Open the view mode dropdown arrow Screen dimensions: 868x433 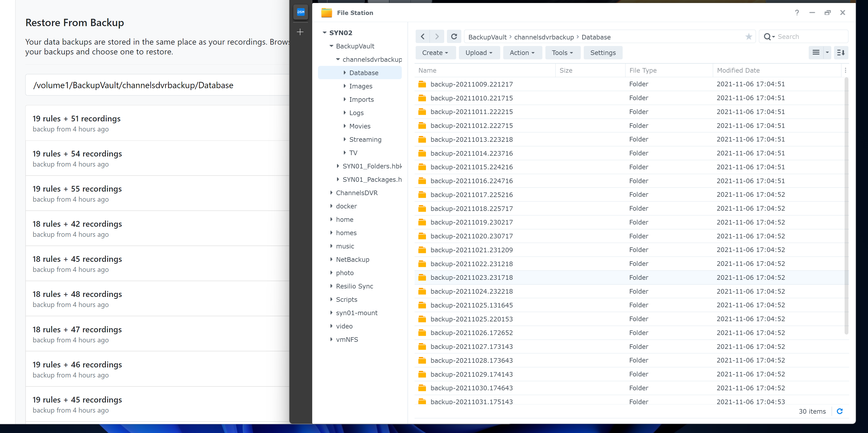[827, 53]
